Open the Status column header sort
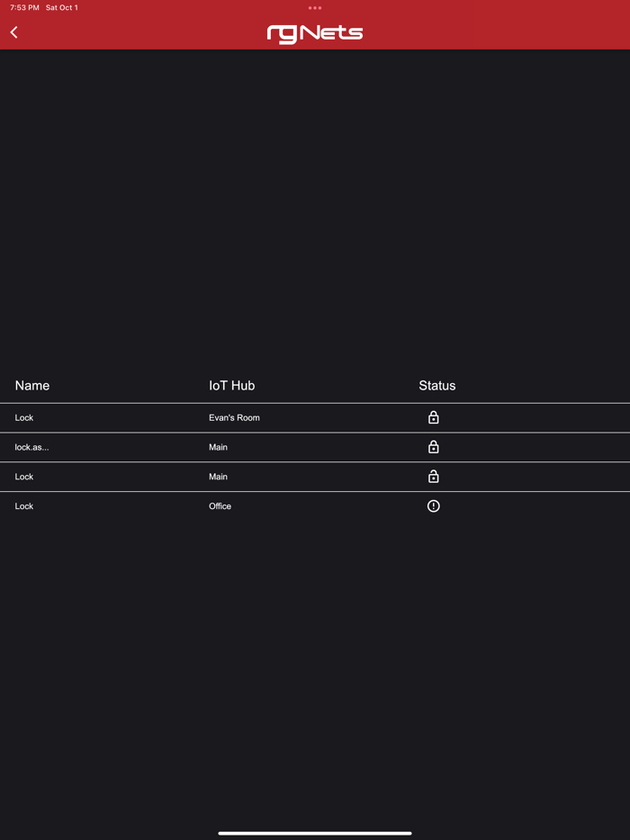Viewport: 630px width, 840px height. click(x=436, y=385)
